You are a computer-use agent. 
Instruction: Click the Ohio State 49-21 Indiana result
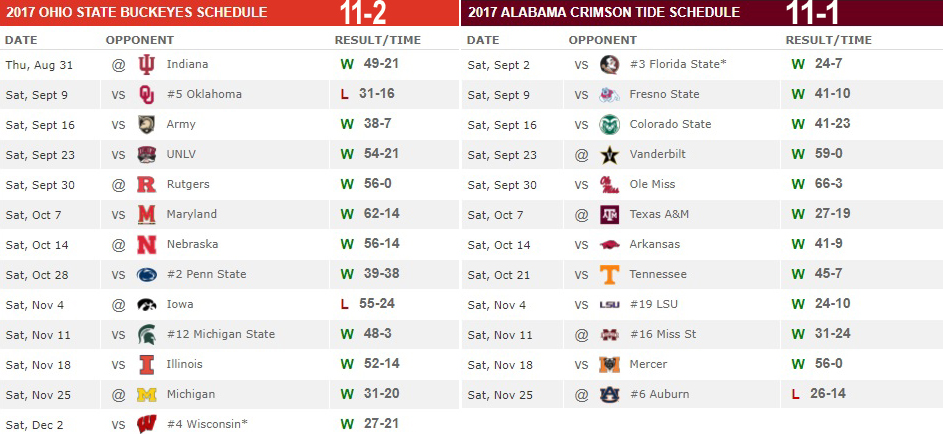tap(379, 65)
